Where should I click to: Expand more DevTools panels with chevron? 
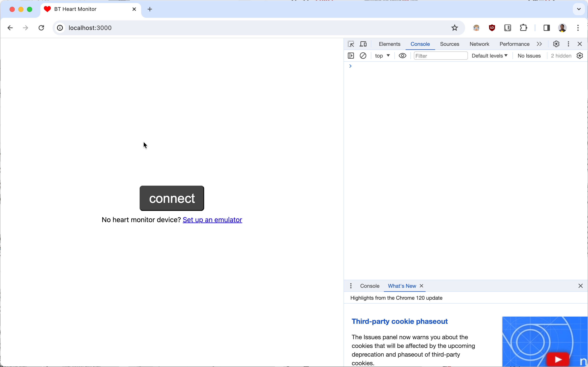539,44
